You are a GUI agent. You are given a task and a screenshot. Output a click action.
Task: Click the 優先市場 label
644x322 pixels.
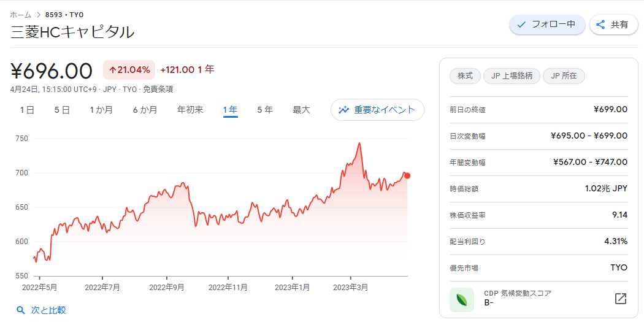pos(464,268)
